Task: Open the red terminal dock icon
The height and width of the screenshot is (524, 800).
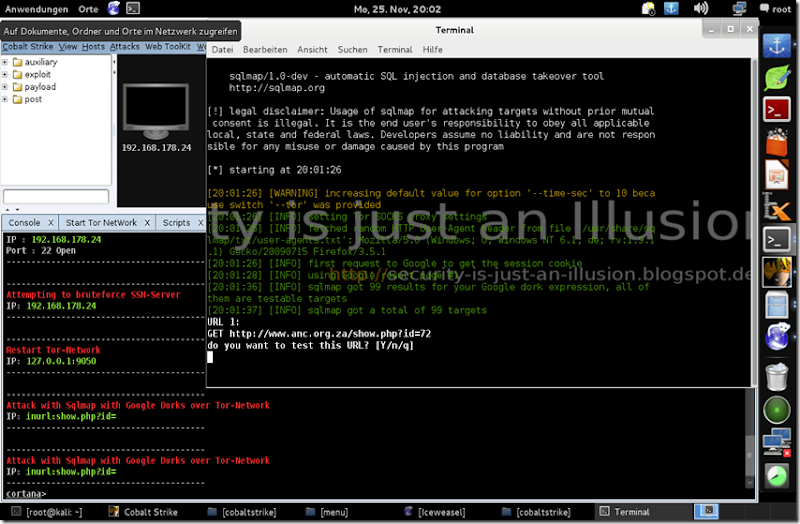Action: click(x=777, y=110)
